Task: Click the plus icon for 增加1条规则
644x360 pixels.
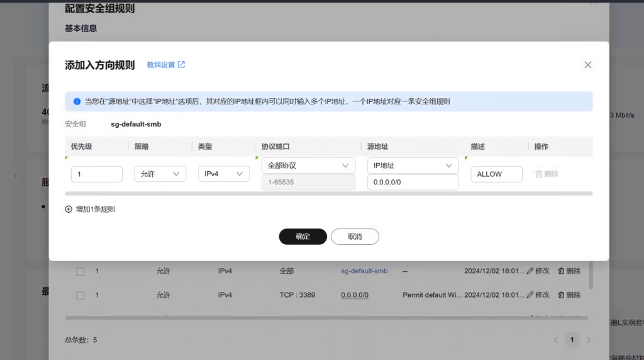Action: 69,210
